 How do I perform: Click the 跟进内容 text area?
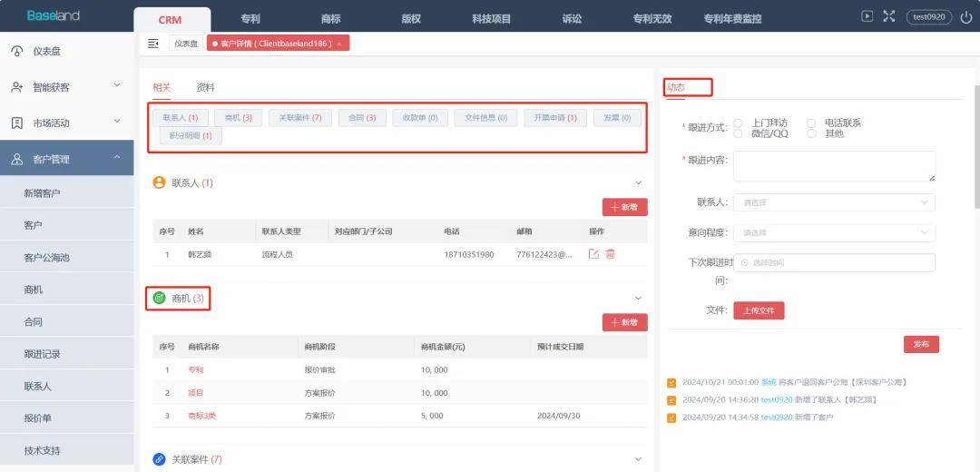[x=835, y=166]
